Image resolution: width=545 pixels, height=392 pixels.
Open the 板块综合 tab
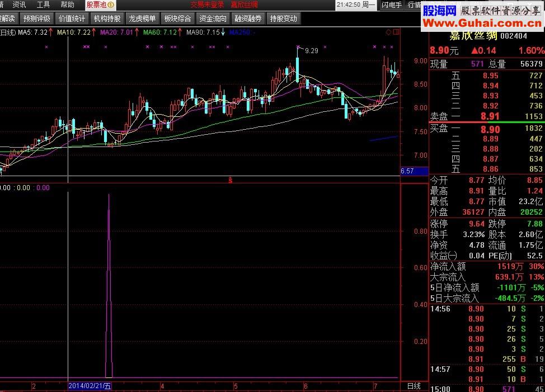pos(177,18)
